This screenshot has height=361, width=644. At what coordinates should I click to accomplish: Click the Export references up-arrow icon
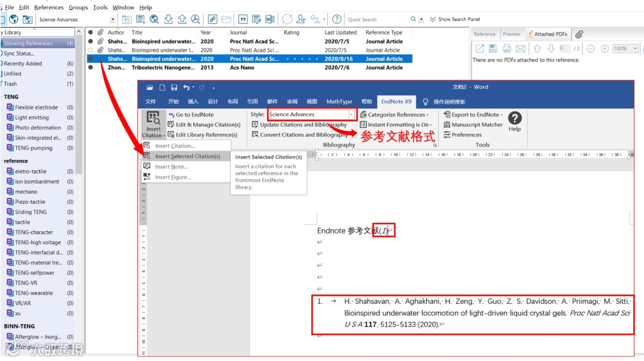click(x=182, y=19)
